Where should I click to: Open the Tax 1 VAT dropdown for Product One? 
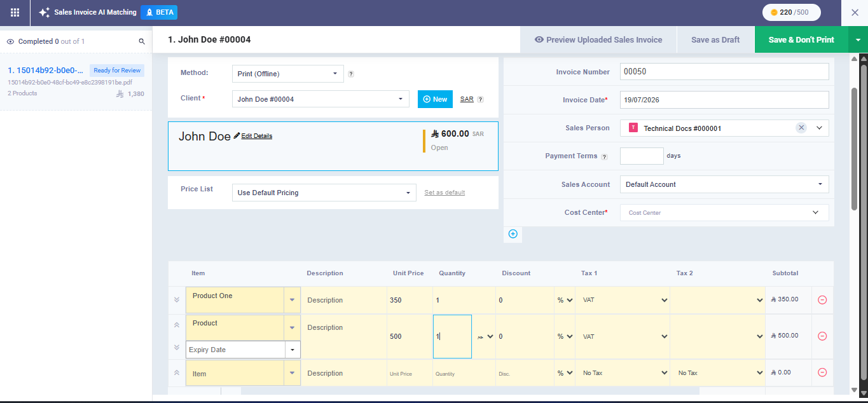point(623,300)
